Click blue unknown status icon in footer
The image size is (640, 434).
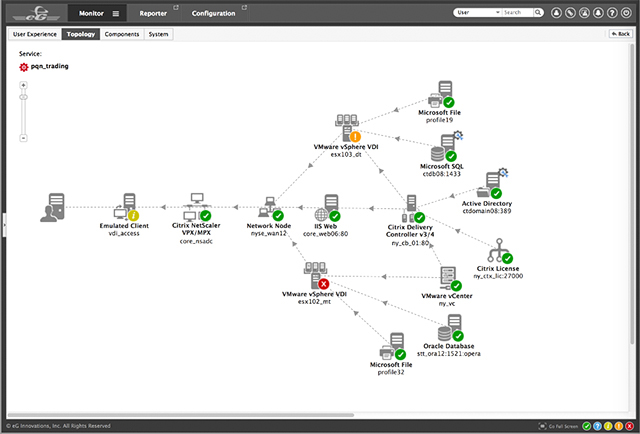[x=597, y=426]
